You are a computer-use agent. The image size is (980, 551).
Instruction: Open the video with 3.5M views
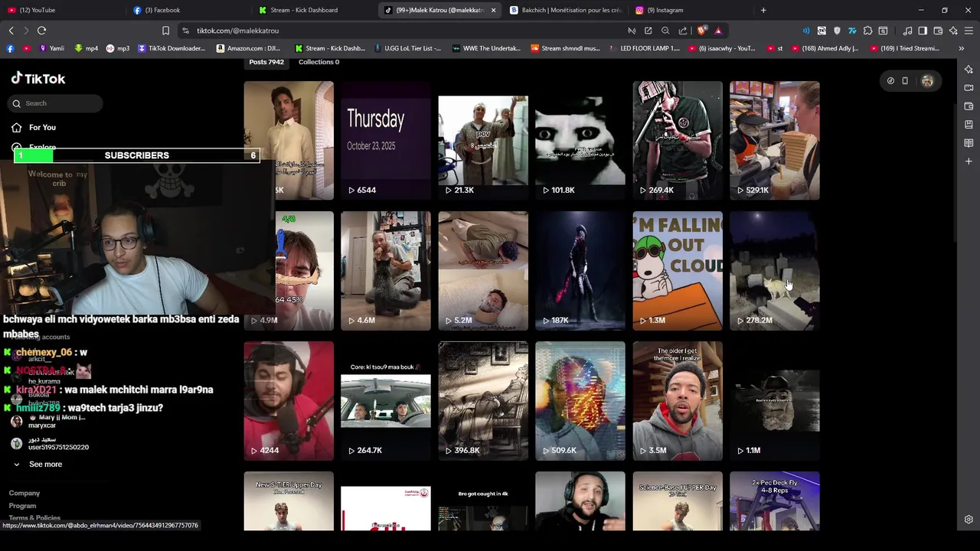point(678,401)
